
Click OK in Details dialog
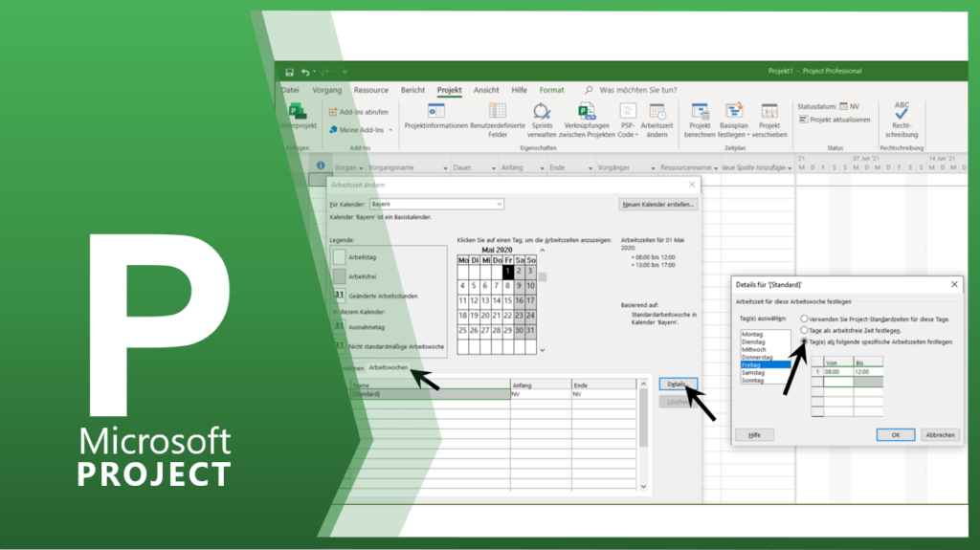(x=896, y=435)
